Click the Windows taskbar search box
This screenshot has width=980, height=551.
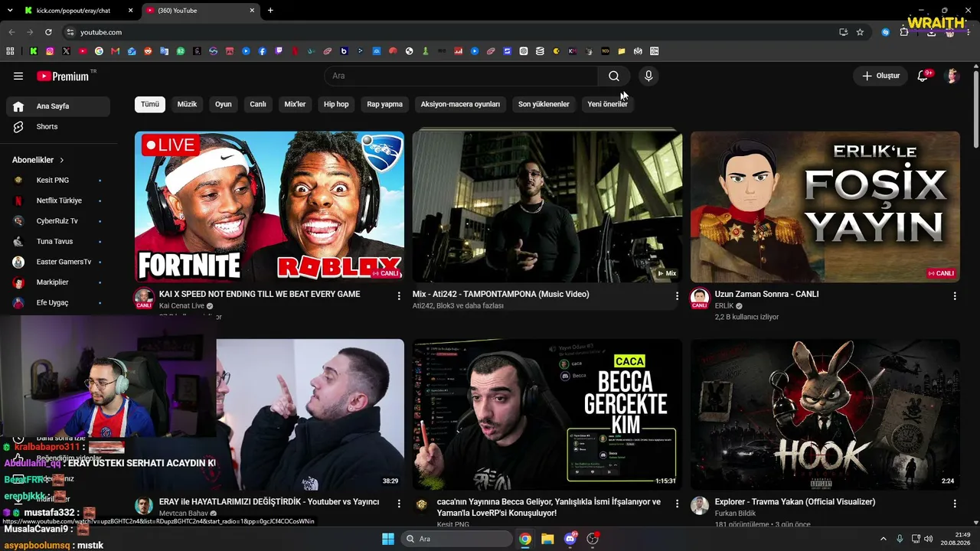click(457, 539)
